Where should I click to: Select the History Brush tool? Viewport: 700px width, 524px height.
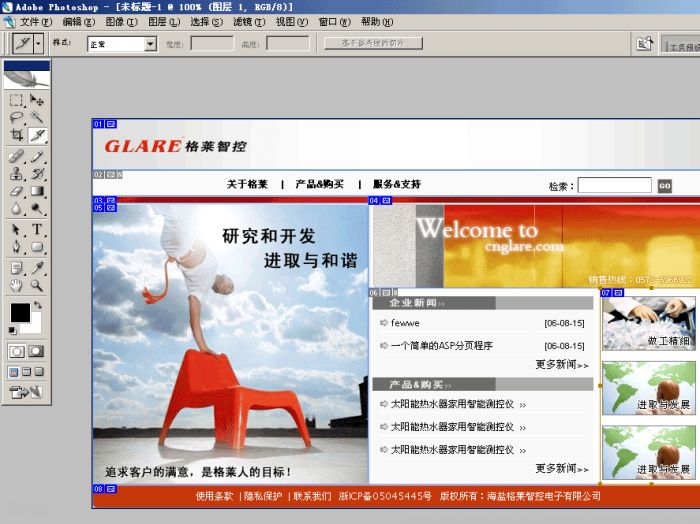(37, 174)
